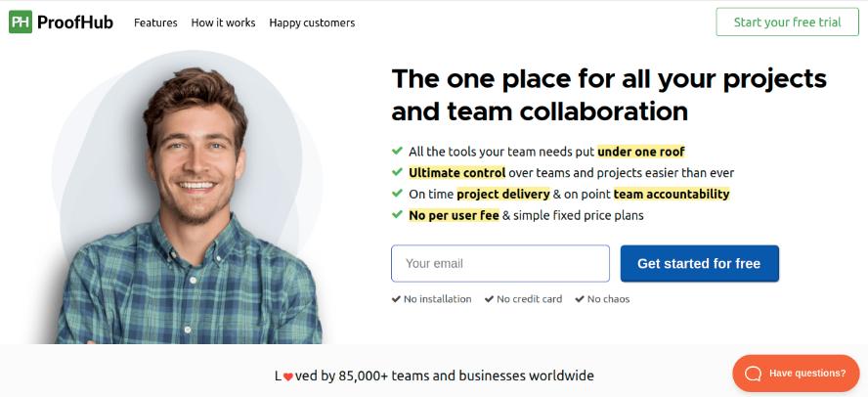Click green checkmark beside project delivery line
Screen dimensions: 868x397
coord(397,194)
